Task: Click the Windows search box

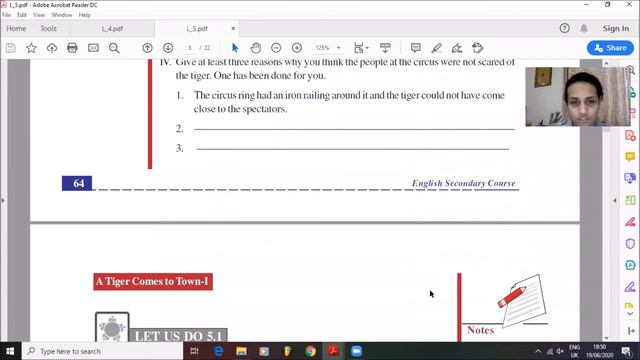Action: coord(102,351)
